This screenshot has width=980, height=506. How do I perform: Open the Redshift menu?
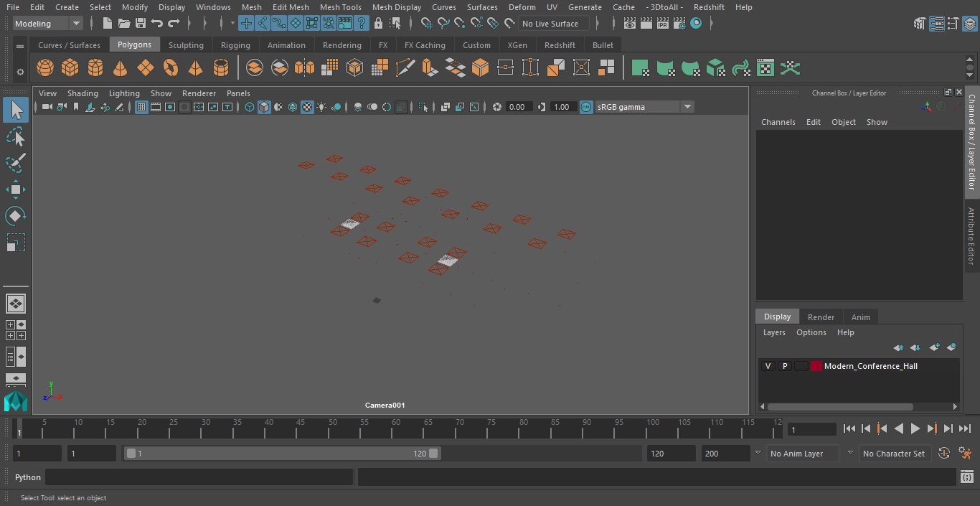click(x=709, y=7)
